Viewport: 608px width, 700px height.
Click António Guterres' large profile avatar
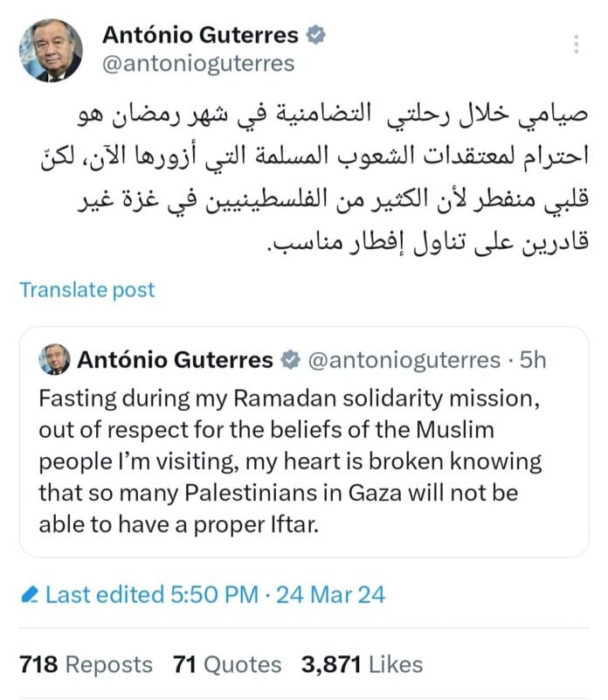pyautogui.click(x=51, y=51)
